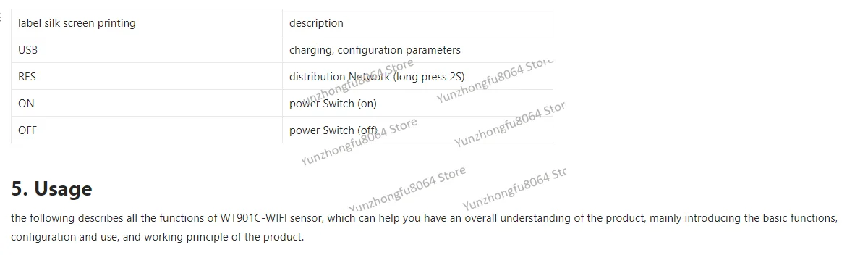Select the ON label cell

(x=146, y=104)
